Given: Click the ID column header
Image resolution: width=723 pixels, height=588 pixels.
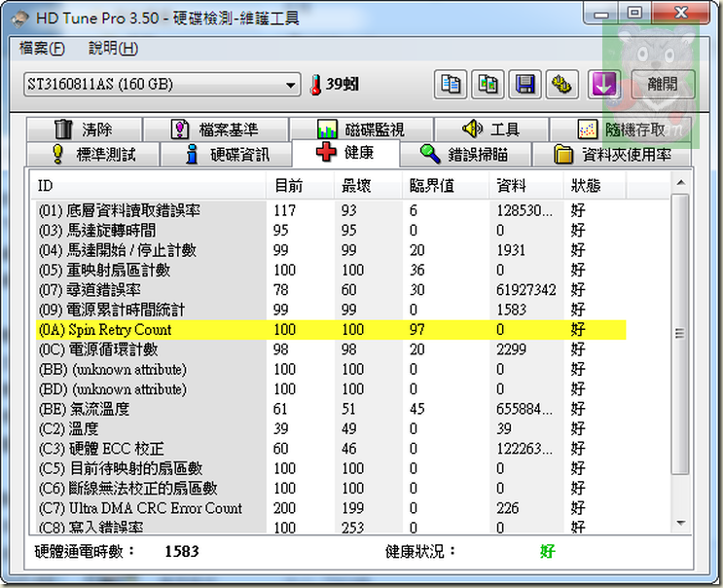Looking at the screenshot, I should (x=148, y=186).
